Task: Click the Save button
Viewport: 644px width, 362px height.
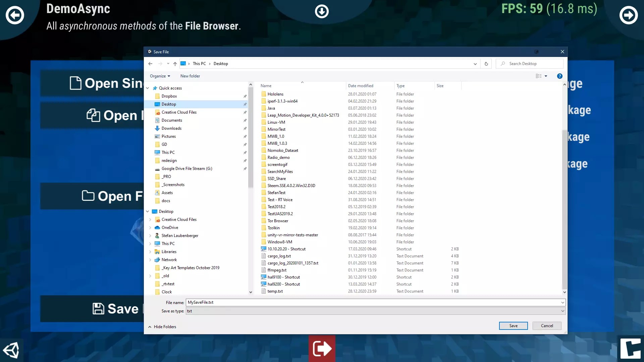Action: pyautogui.click(x=513, y=325)
